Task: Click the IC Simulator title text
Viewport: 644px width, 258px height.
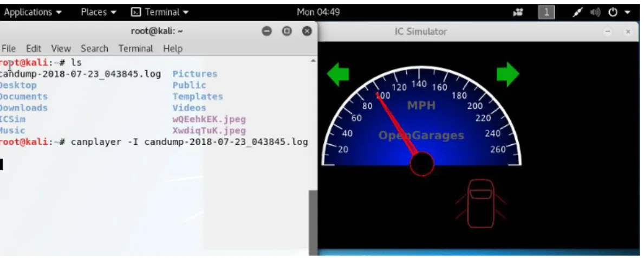Action: [x=420, y=31]
